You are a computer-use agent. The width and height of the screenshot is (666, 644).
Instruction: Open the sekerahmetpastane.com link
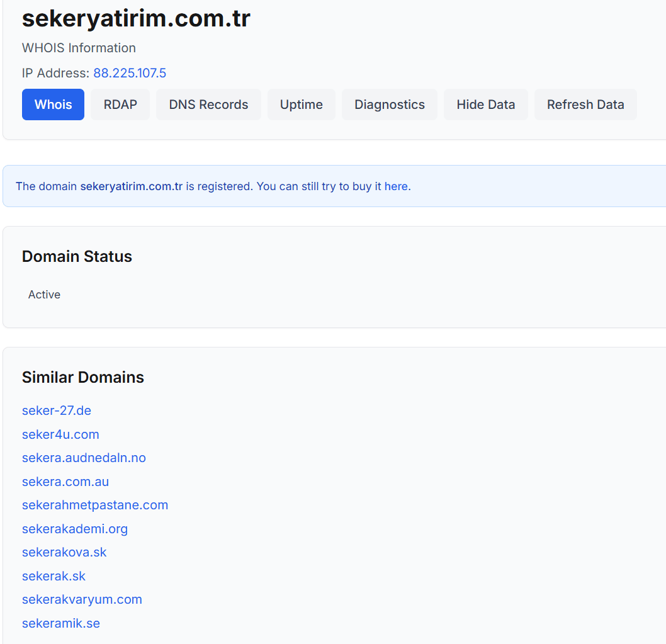point(95,505)
